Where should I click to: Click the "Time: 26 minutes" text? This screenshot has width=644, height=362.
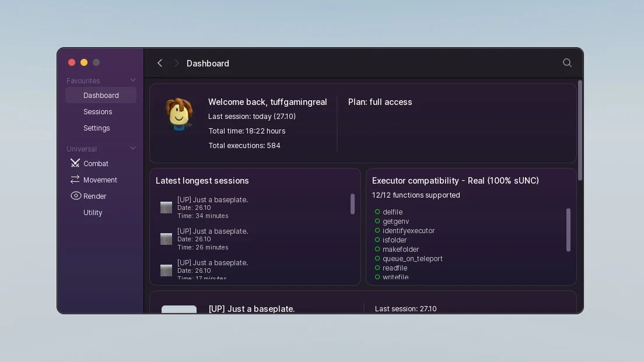203,247
